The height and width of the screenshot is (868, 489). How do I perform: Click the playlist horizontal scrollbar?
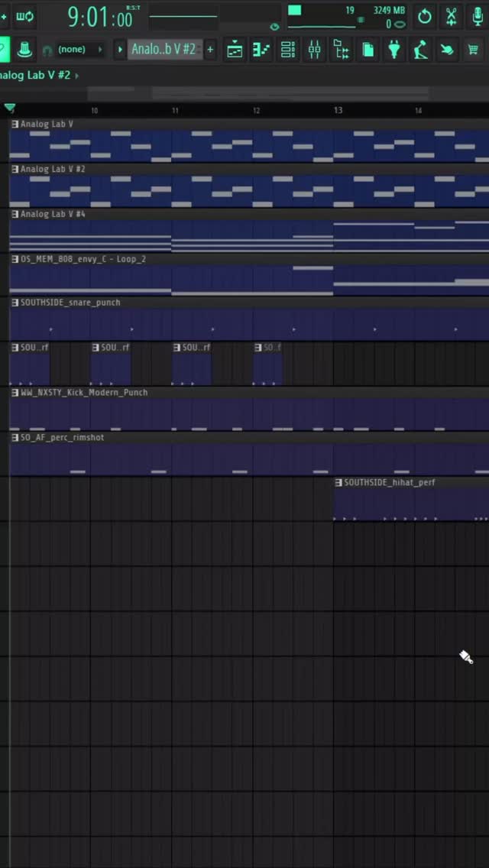tap(290, 93)
